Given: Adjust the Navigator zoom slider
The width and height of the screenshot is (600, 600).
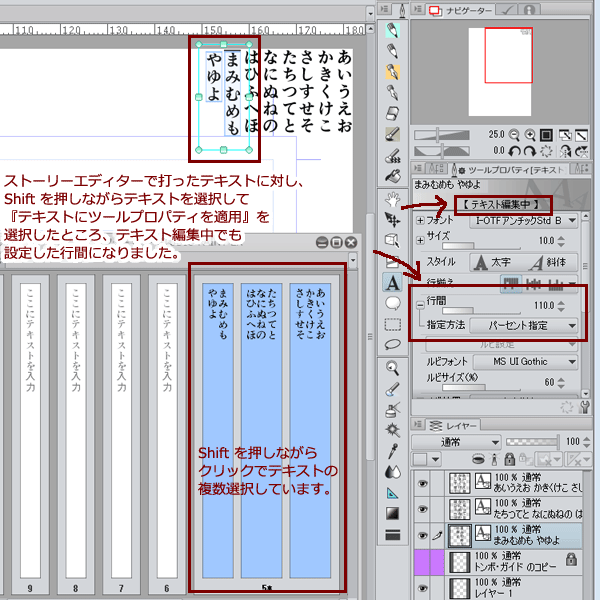Looking at the screenshot, I should 442,135.
